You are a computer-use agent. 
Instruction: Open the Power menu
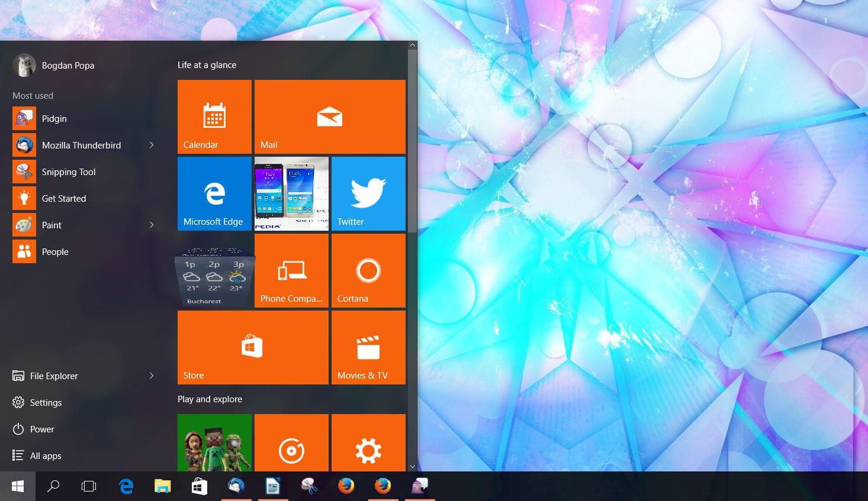tap(41, 429)
